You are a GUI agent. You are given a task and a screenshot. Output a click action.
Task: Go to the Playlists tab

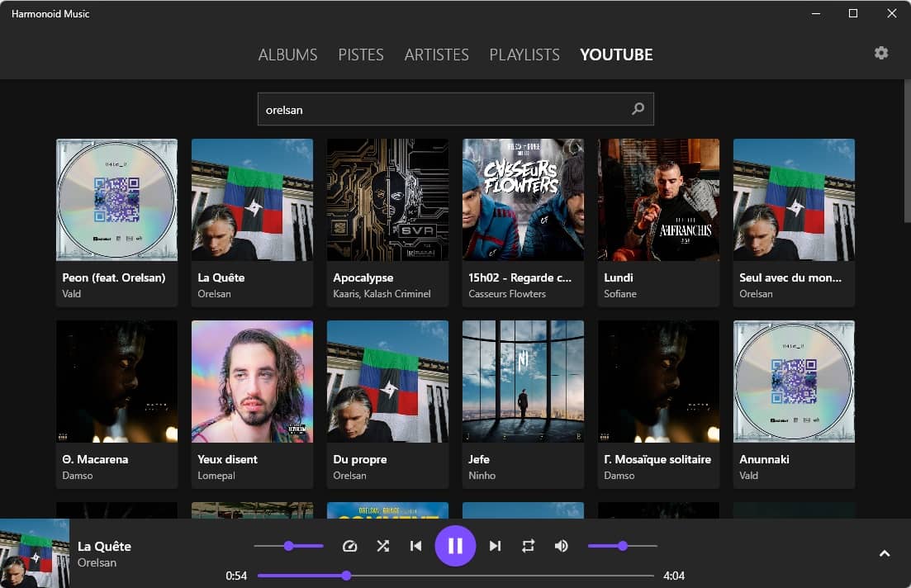(524, 55)
